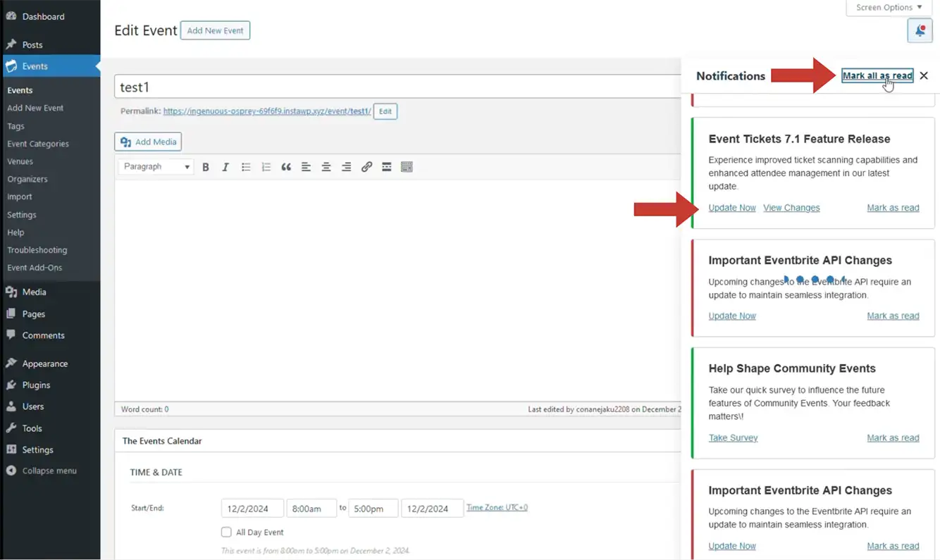Screen dimensions: 940x560
Task: Click the event title field containing test1
Action: [395, 87]
